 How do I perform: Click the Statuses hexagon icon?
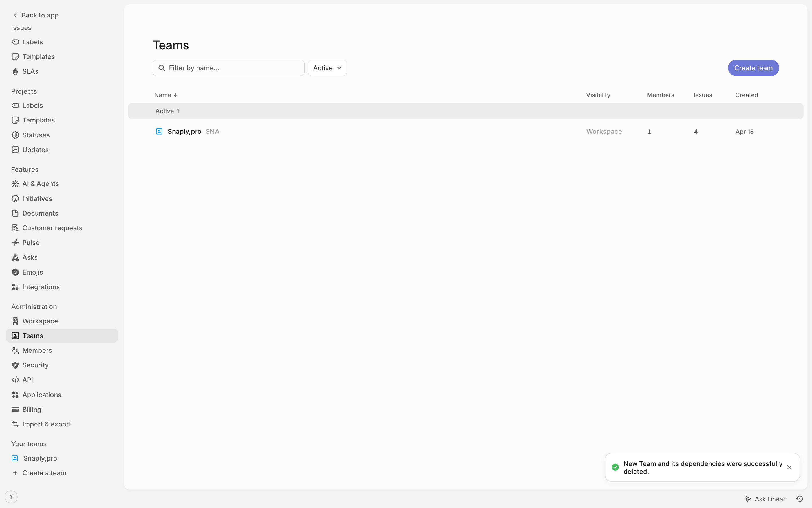point(15,135)
